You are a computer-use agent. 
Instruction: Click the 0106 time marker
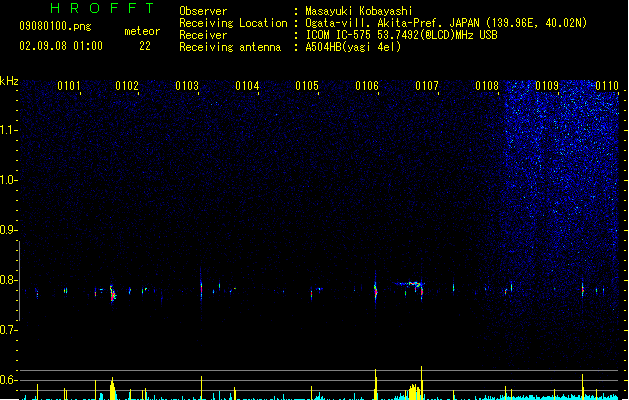point(367,86)
